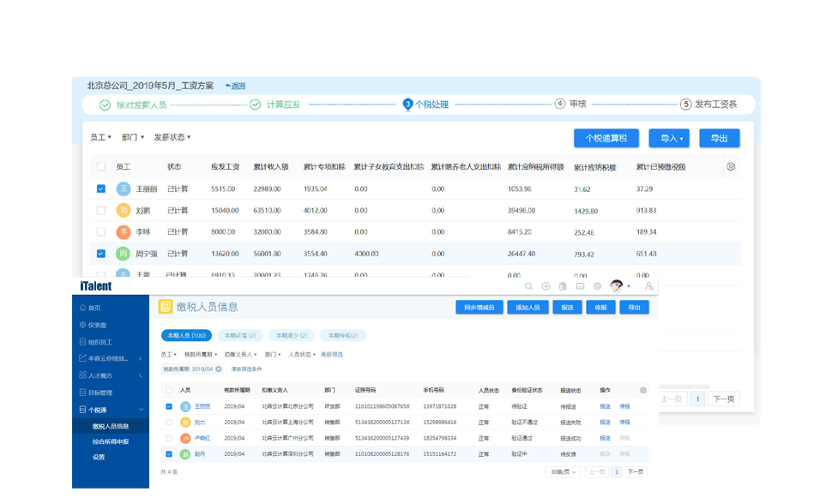Click 李琳's orange avatar in payroll table
The height and width of the screenshot is (504, 832).
click(124, 231)
